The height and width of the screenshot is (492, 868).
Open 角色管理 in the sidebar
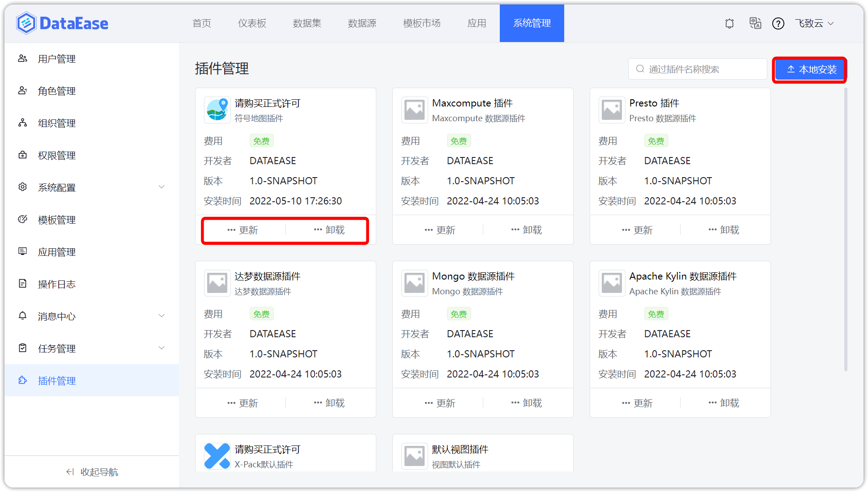[92, 91]
